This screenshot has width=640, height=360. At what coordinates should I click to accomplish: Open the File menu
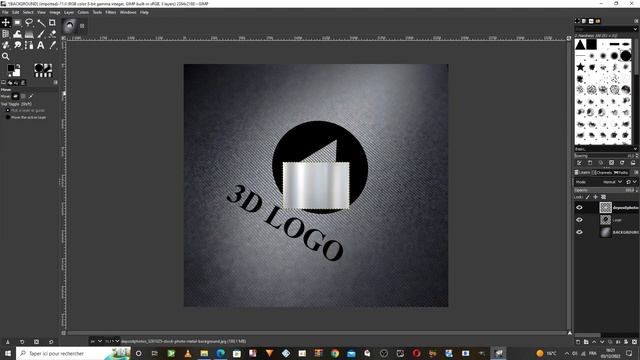click(5, 12)
